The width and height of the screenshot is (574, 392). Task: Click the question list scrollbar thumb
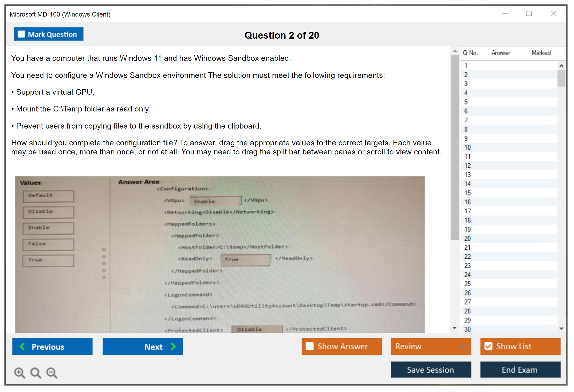coord(561,78)
